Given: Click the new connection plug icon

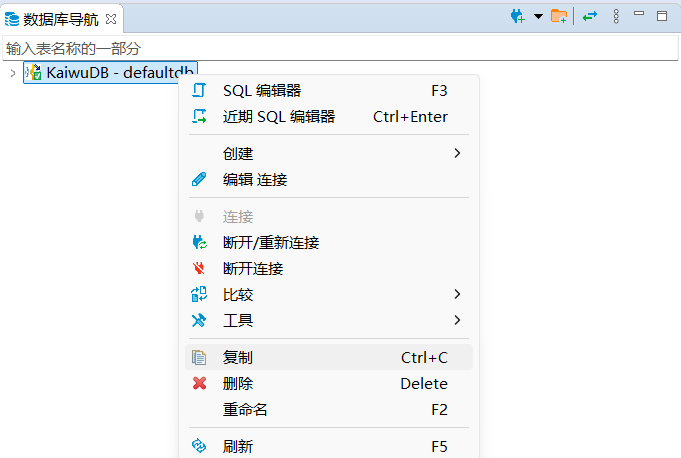Looking at the screenshot, I should click(517, 16).
